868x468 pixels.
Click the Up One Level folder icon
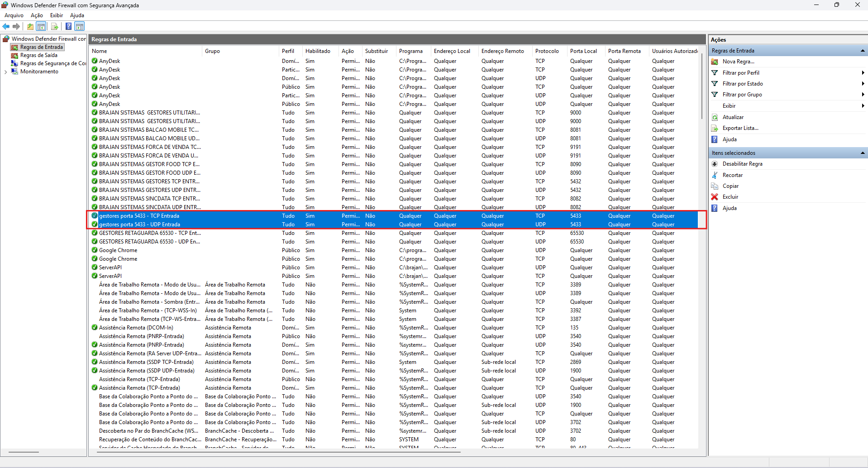(30, 26)
